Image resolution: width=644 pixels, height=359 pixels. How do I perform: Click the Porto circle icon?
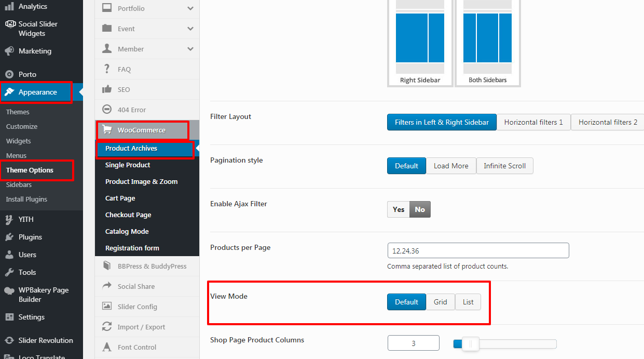point(9,74)
